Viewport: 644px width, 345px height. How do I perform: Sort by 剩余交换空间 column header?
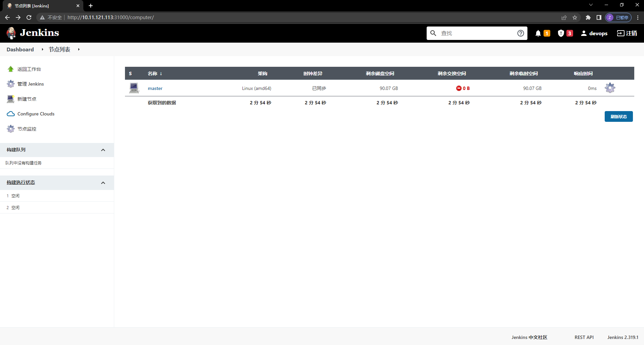(452, 73)
